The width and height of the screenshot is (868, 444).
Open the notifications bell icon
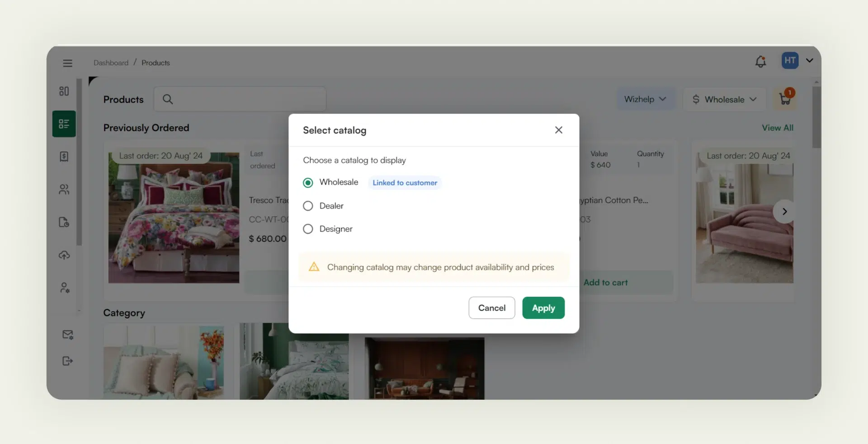[760, 61]
